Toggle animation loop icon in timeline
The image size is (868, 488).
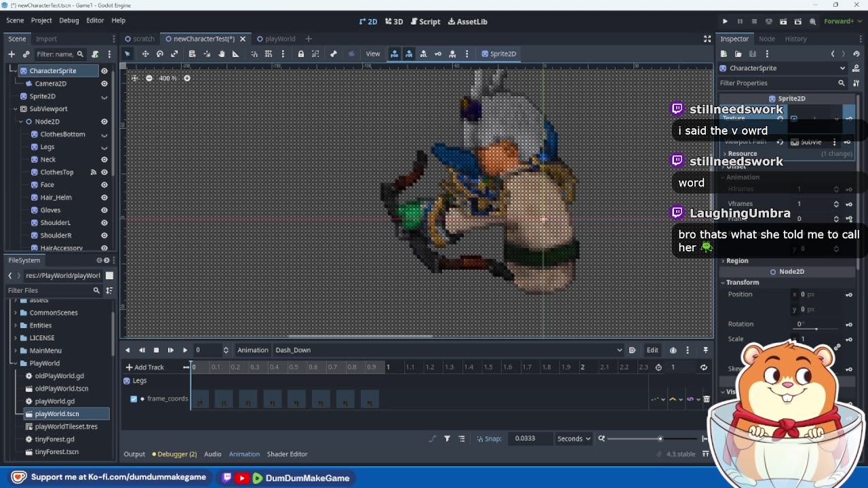tap(704, 367)
